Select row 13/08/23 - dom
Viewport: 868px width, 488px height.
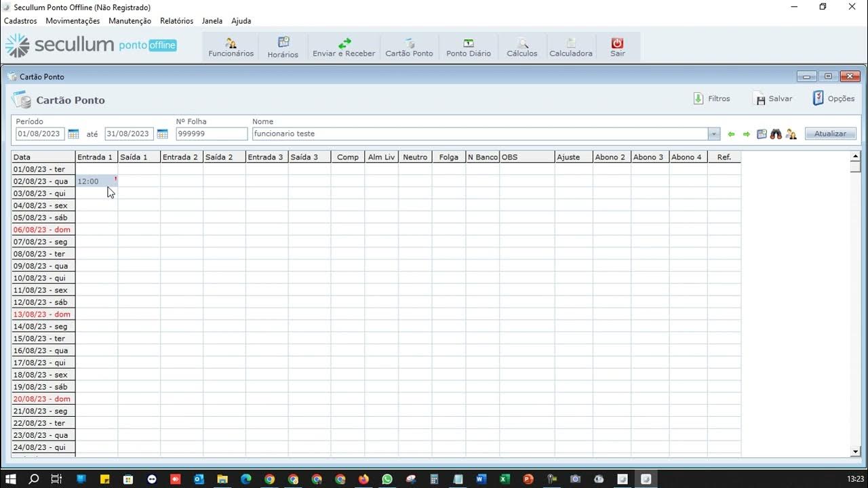(43, 314)
